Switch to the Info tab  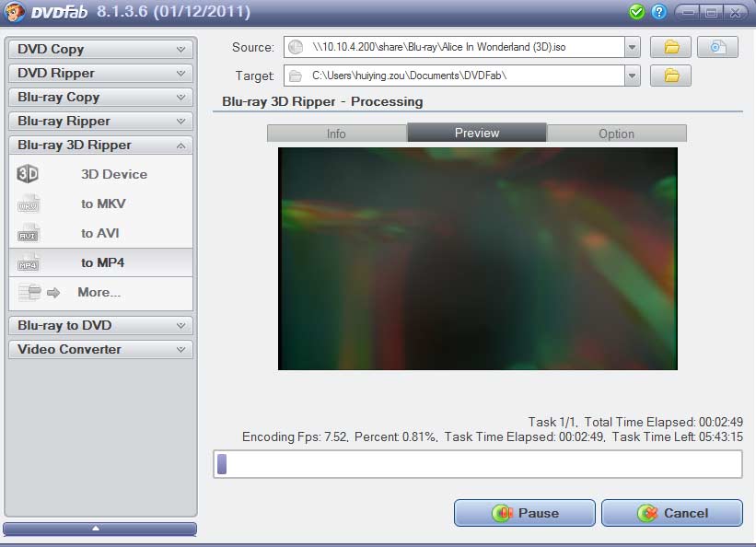tap(337, 134)
